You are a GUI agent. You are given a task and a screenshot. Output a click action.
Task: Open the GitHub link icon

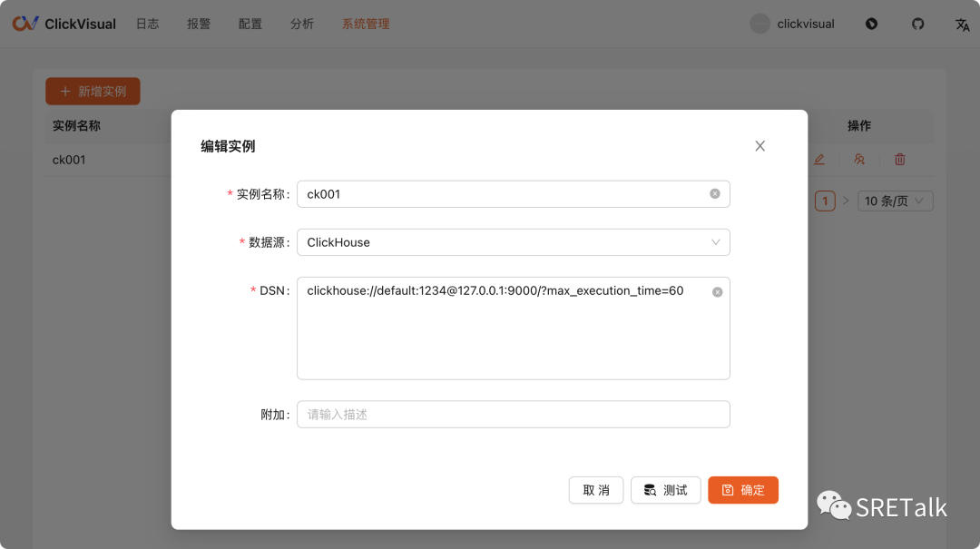tap(917, 24)
